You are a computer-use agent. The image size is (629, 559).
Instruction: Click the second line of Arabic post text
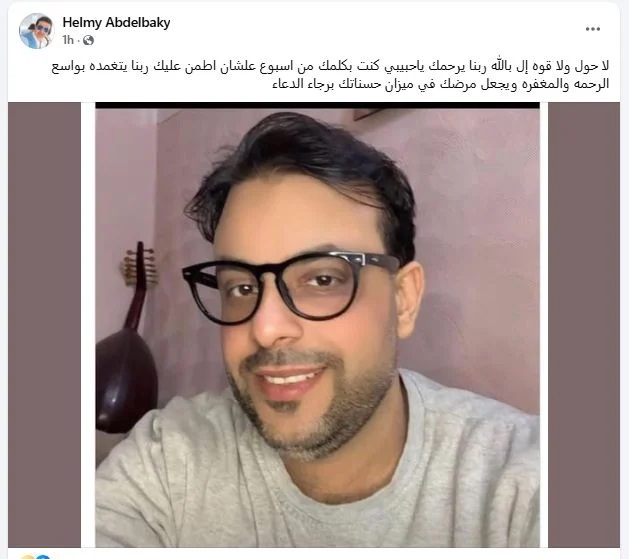441,84
